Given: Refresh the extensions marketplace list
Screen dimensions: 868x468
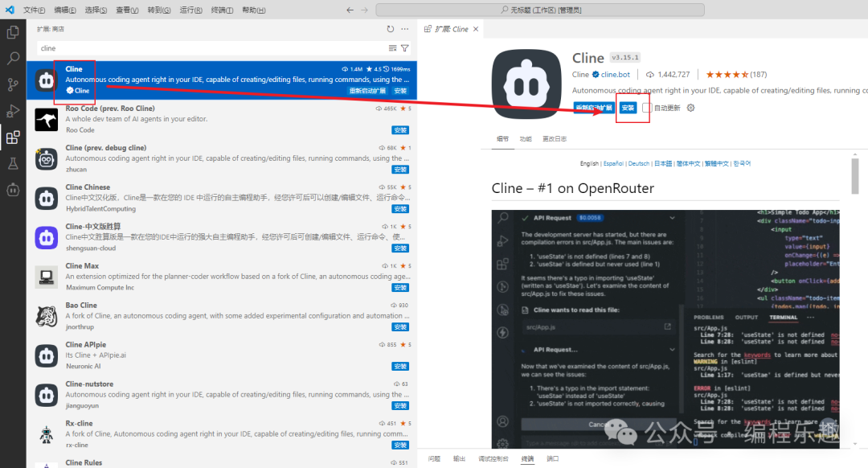Looking at the screenshot, I should tap(391, 29).
